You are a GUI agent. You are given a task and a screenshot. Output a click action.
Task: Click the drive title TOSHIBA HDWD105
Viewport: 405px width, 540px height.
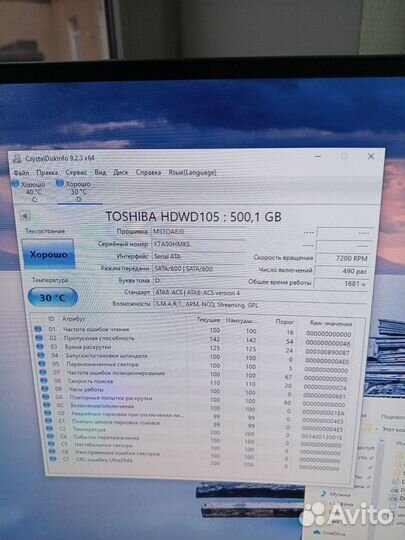[193, 217]
